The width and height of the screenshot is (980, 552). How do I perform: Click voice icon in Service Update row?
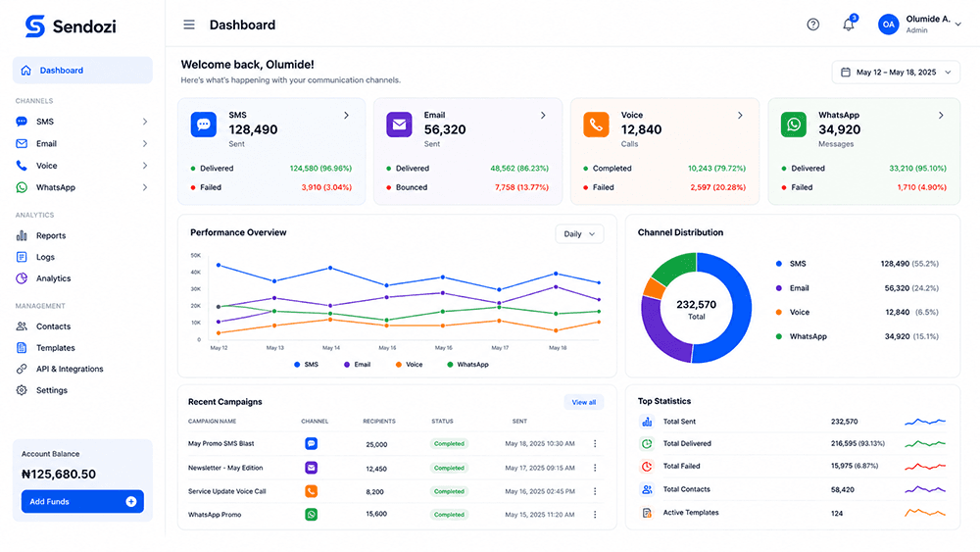312,491
